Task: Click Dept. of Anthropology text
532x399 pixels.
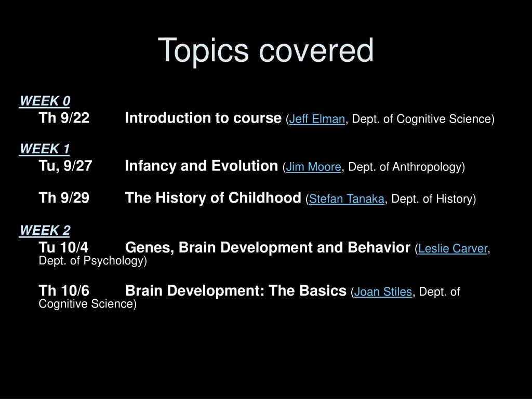Action: pyautogui.click(x=405, y=167)
